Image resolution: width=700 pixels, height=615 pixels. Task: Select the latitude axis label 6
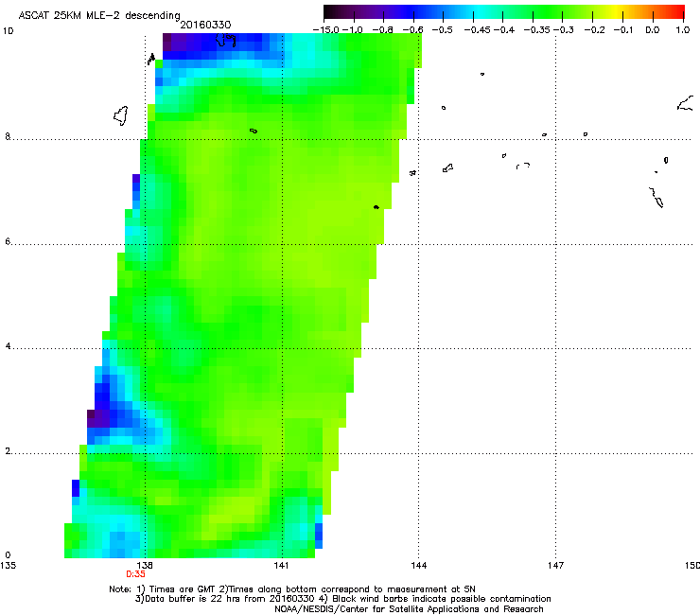(x=8, y=241)
